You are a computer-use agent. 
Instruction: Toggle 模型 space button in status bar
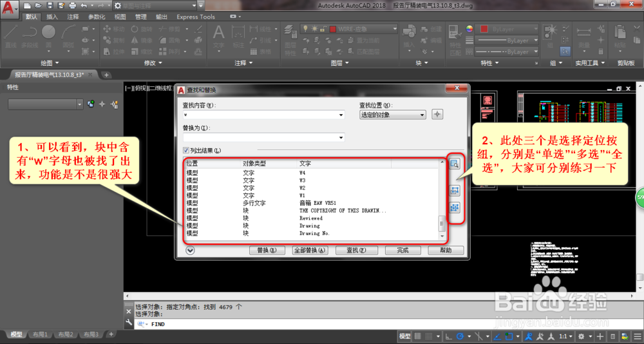pyautogui.click(x=404, y=336)
